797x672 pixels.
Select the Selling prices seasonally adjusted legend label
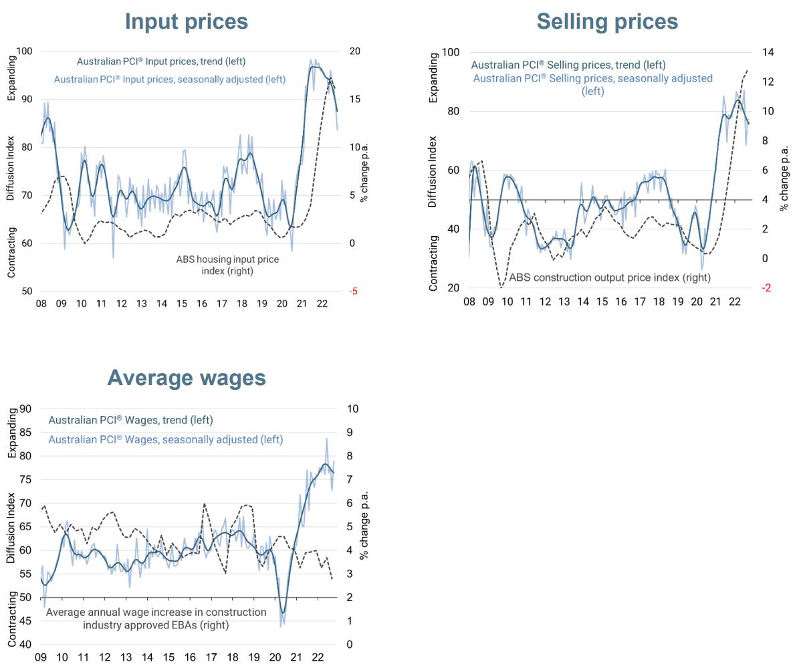click(592, 84)
